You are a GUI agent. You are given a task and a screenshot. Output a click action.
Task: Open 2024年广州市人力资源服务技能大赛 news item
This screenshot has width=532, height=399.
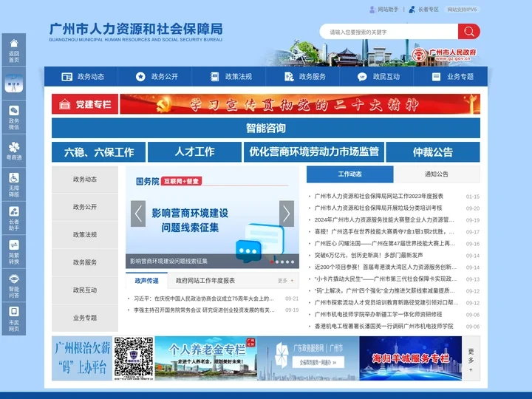(x=384, y=220)
